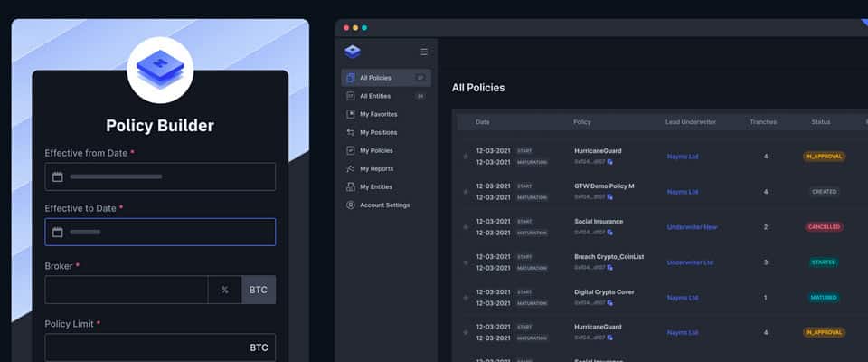Click the Policy column header

[581, 122]
